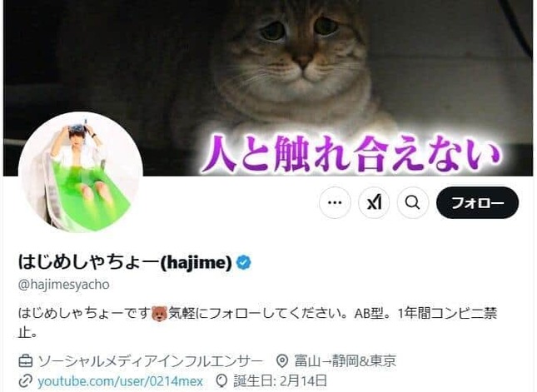The height and width of the screenshot is (392, 537).
Task: Open the cat header banner image
Action: pyautogui.click(x=268, y=88)
